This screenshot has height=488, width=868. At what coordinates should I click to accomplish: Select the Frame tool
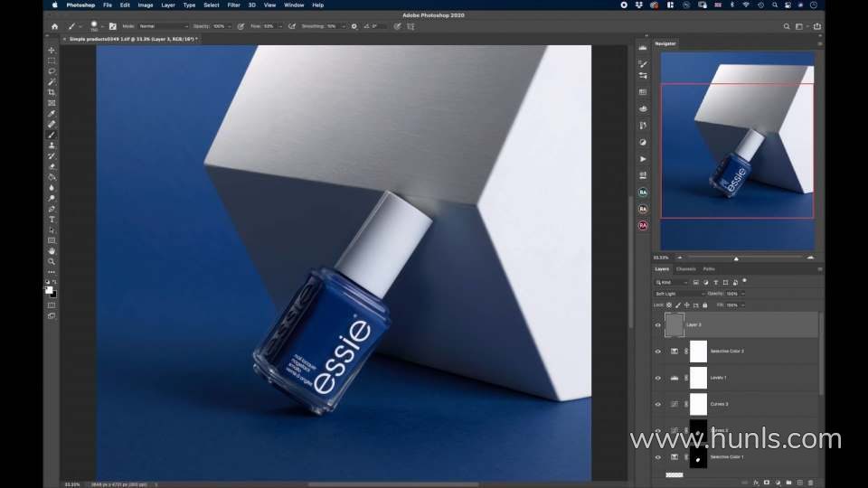coord(52,103)
